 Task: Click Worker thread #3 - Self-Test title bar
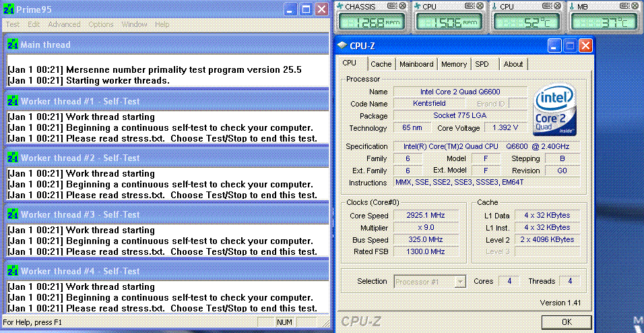(x=168, y=214)
